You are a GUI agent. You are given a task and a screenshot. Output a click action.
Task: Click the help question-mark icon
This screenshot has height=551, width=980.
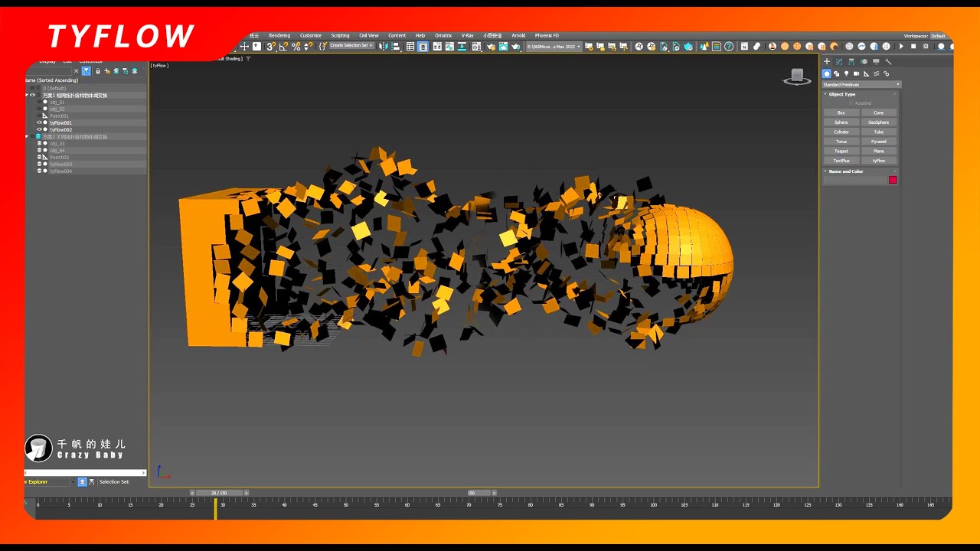[x=729, y=46]
